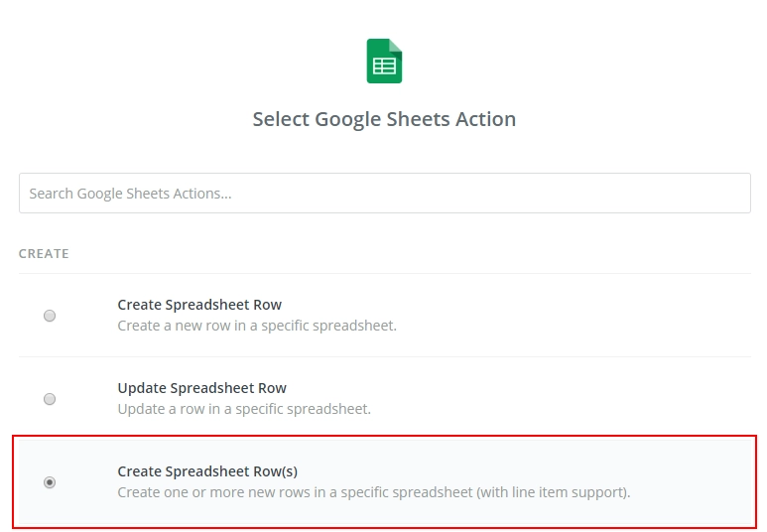The width and height of the screenshot is (767, 532).
Task: Focus the Search Google Sheets Actions field
Action: point(384,193)
